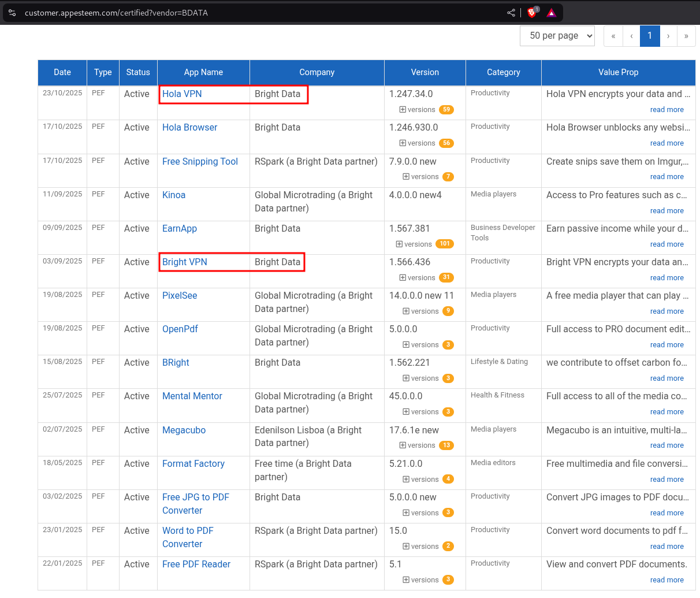700x598 pixels.
Task: Click the 101 versions badge for EarnApp
Action: coord(444,244)
